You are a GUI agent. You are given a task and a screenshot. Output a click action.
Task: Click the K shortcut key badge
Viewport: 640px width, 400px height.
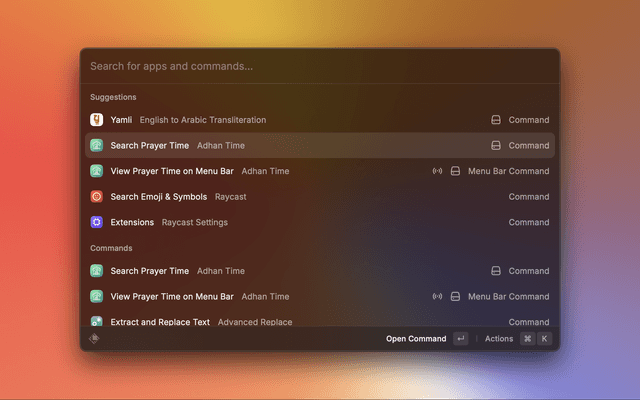[x=545, y=339]
